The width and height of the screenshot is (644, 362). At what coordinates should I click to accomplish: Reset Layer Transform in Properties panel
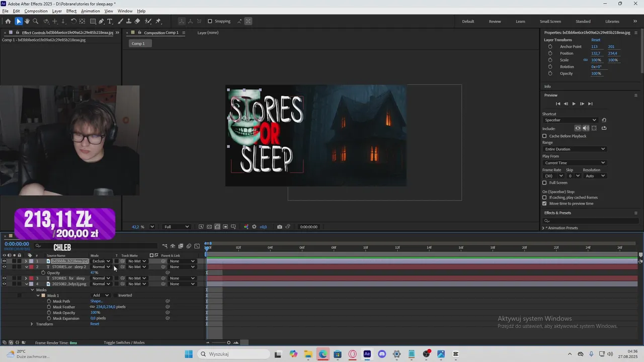[x=596, y=40]
